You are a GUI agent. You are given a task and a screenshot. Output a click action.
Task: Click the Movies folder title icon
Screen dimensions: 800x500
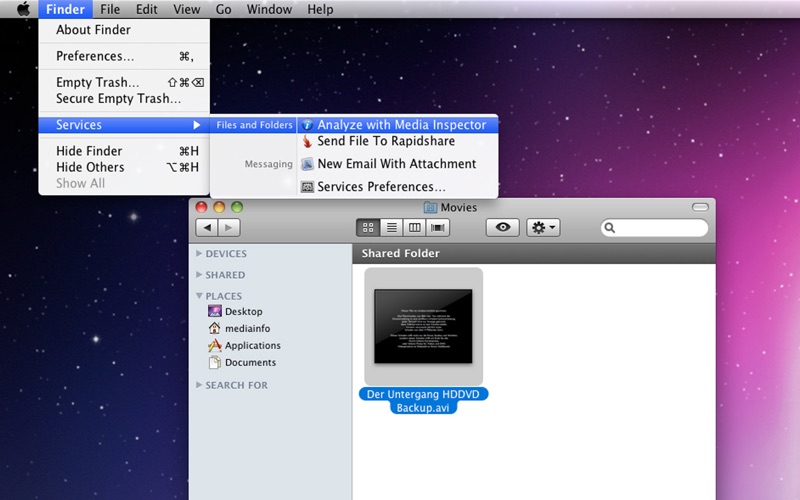pos(431,207)
